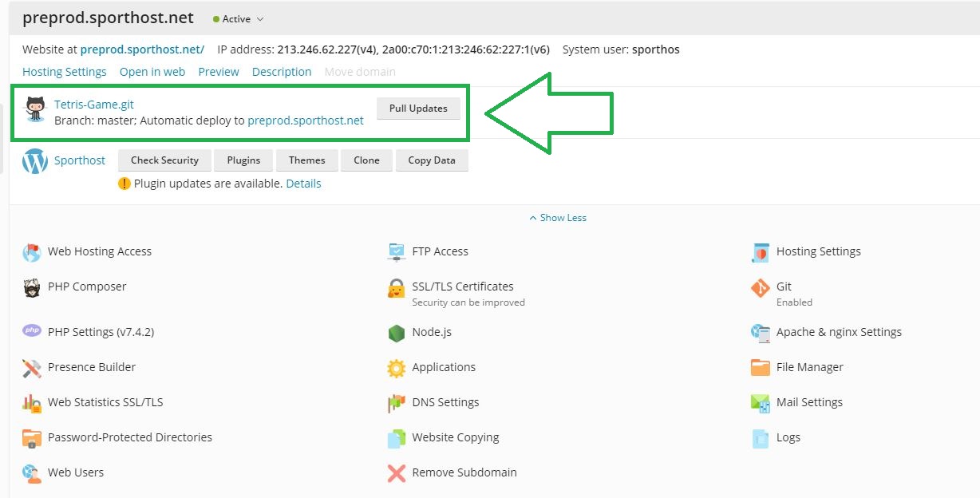Viewport: 980px width, 498px height.
Task: Open the Web Hosting Access text link
Action: (100, 251)
